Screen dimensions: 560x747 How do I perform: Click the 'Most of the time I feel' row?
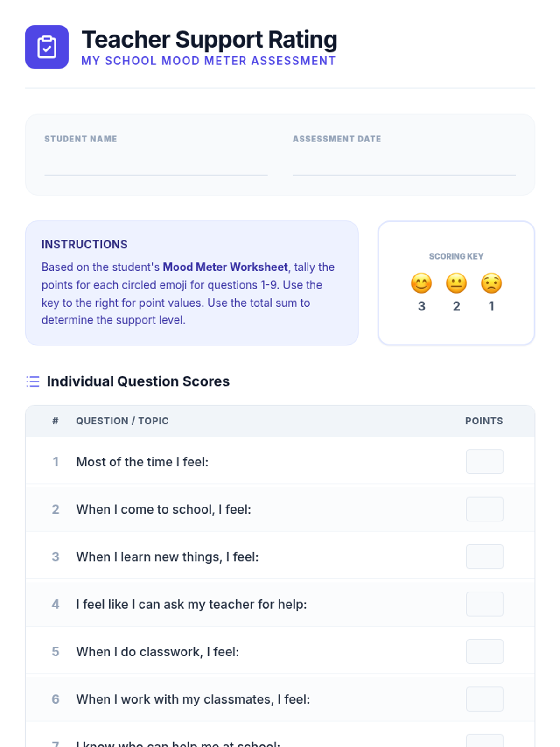coord(142,462)
